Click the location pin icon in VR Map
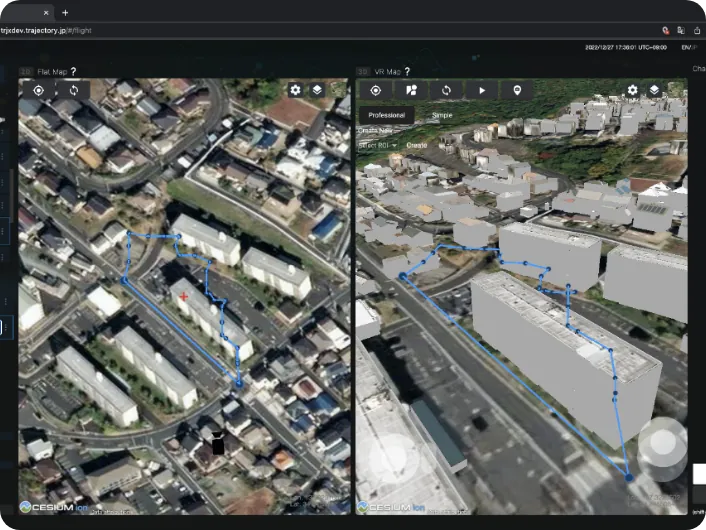706x530 pixels. point(517,91)
